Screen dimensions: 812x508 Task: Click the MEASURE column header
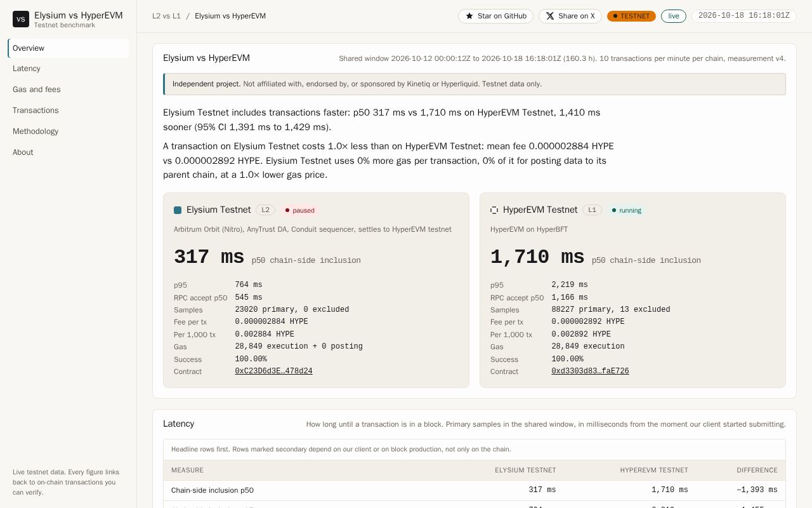click(187, 471)
